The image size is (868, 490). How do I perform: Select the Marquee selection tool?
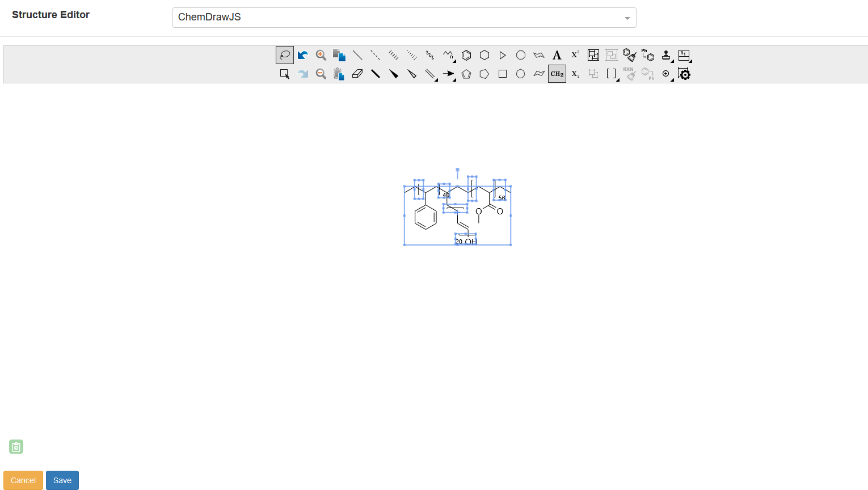284,74
